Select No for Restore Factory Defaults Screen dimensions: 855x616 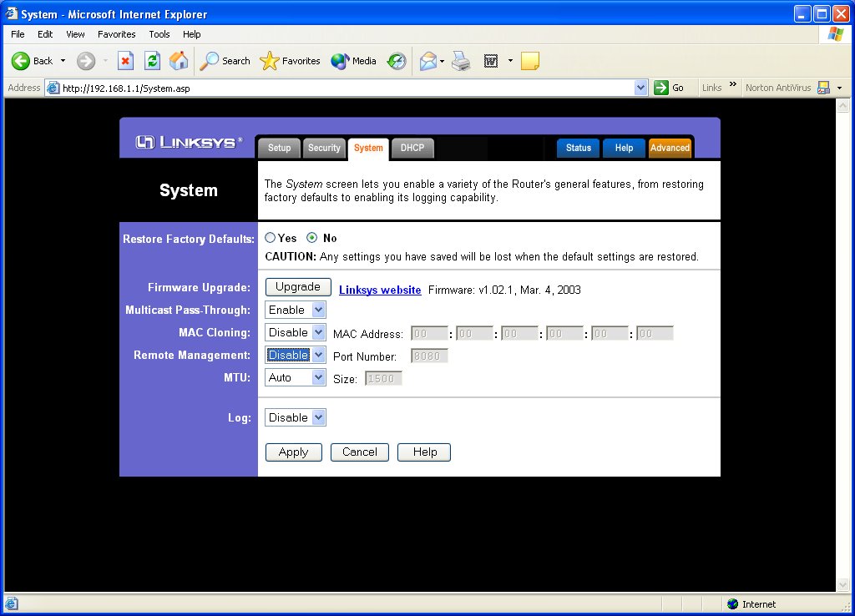pos(312,238)
